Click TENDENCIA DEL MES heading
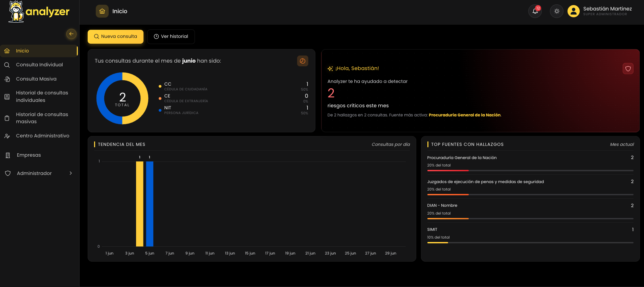This screenshot has height=287, width=644. 121,145
